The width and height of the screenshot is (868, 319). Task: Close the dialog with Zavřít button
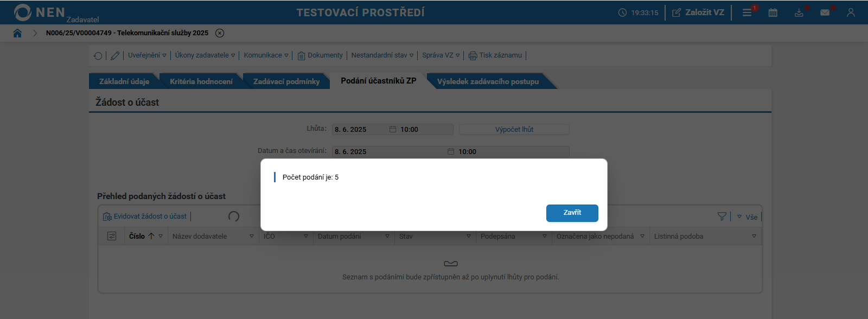(x=572, y=213)
